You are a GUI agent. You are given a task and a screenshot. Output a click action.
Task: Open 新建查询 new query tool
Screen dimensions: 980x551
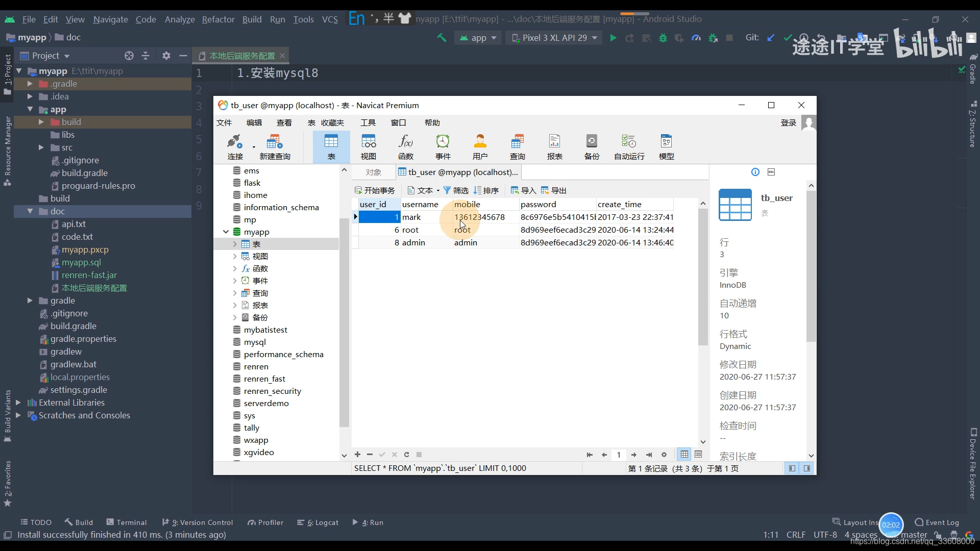(x=275, y=146)
